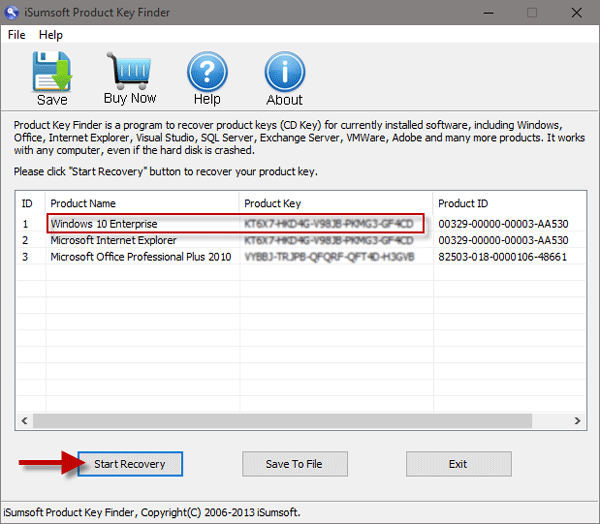Sort by the ID column header
This screenshot has height=524, width=600.
point(31,203)
